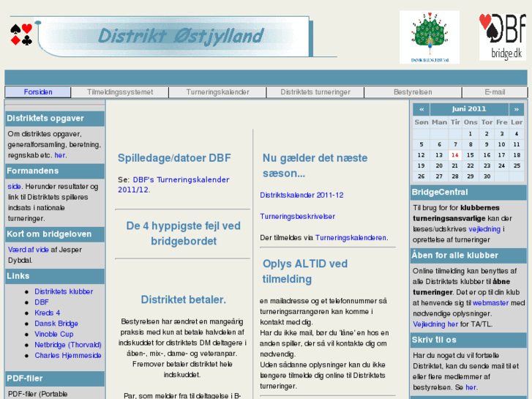Select June 5 in the calendar

pyautogui.click(x=422, y=144)
